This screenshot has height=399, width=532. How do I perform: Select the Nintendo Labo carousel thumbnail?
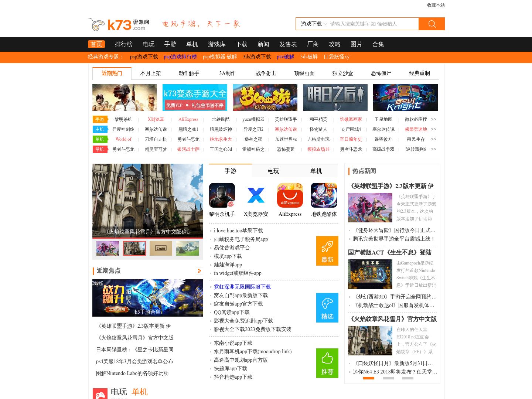[x=161, y=248]
